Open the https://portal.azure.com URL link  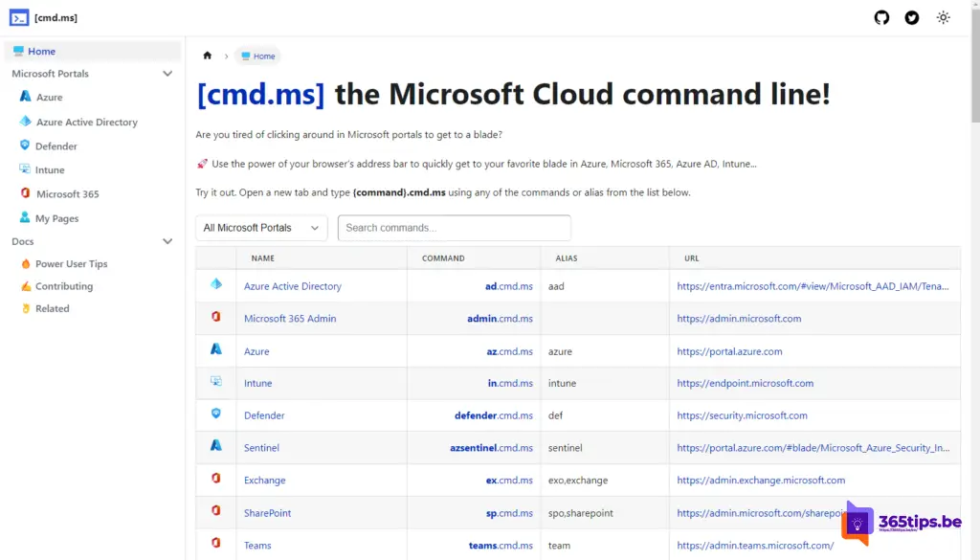(729, 351)
